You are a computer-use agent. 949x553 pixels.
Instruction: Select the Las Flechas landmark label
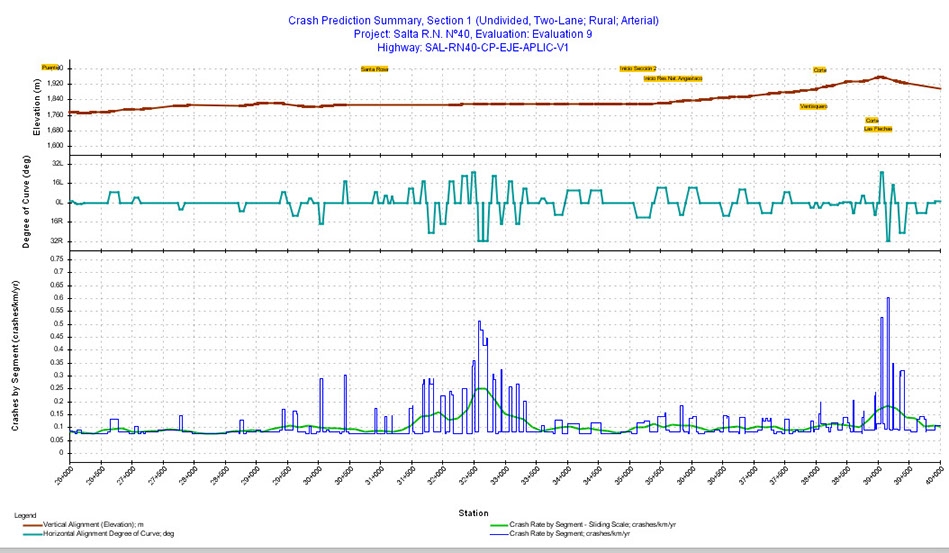pos(877,129)
